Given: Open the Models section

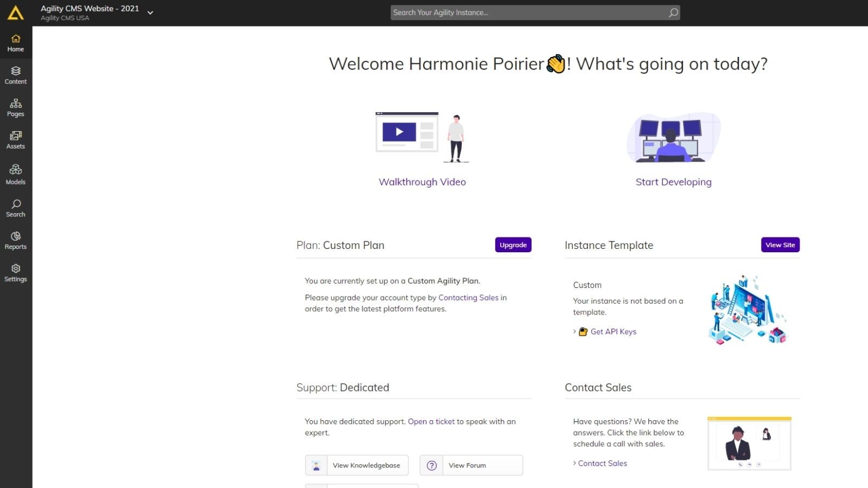Looking at the screenshot, I should point(16,175).
